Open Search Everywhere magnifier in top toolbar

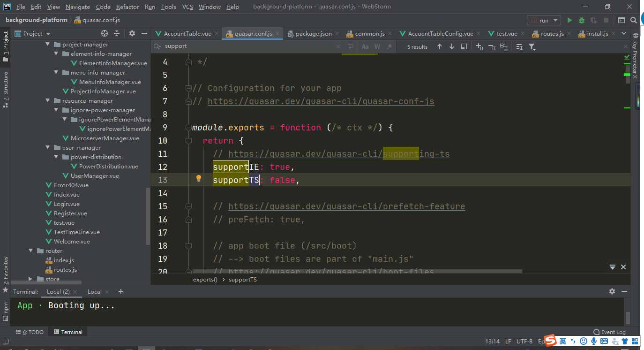pos(634,20)
